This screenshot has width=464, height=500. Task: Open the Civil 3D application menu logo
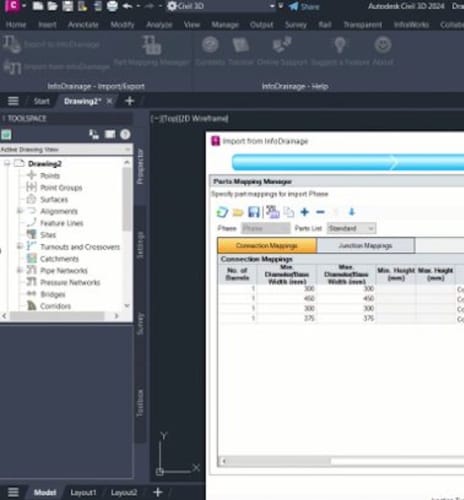point(13,6)
